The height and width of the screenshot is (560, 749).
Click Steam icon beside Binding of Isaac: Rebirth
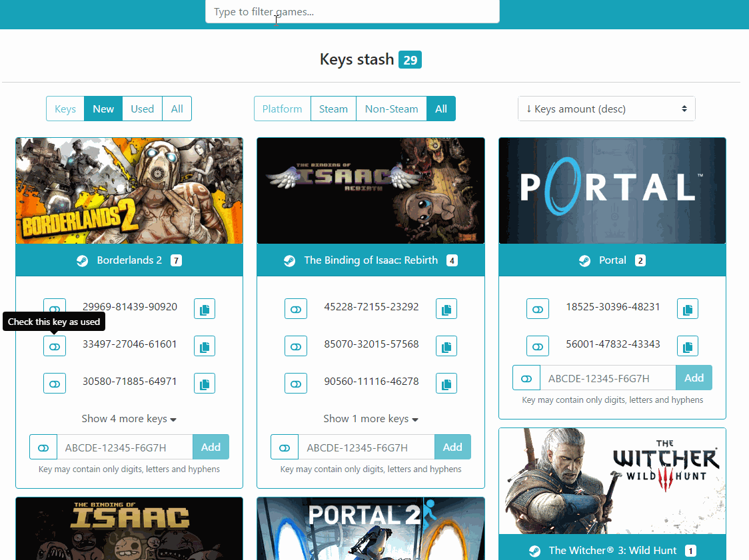click(x=289, y=260)
